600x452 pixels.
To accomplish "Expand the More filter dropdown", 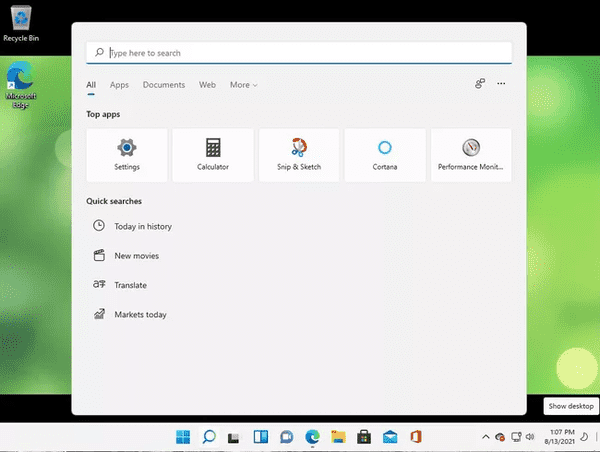I will pos(243,85).
